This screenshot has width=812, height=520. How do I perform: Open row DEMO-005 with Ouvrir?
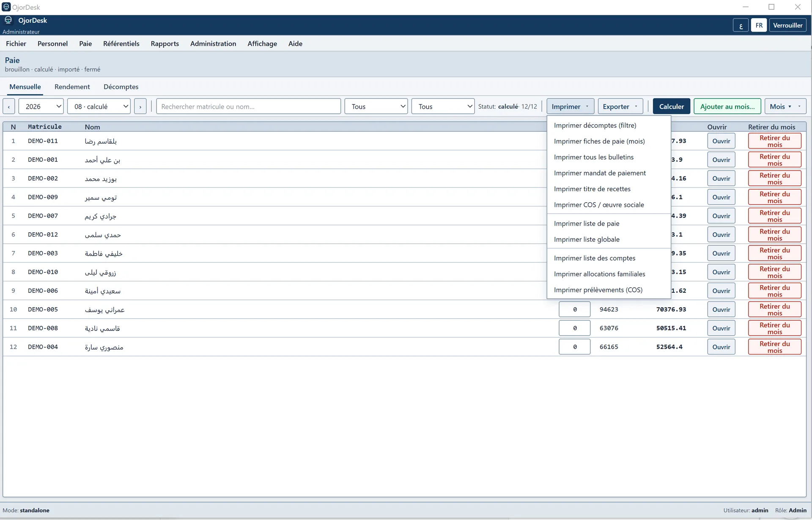point(721,309)
